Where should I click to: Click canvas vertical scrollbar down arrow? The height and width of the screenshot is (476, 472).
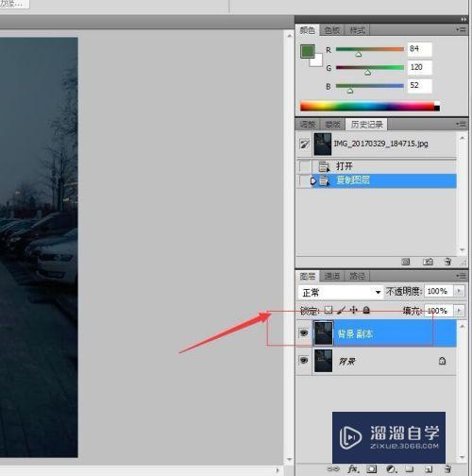[289, 460]
